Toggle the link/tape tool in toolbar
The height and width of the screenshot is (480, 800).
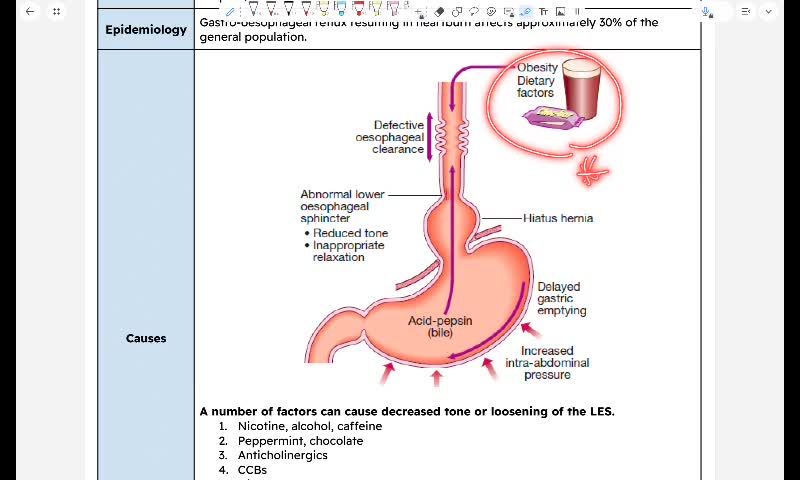(526, 11)
